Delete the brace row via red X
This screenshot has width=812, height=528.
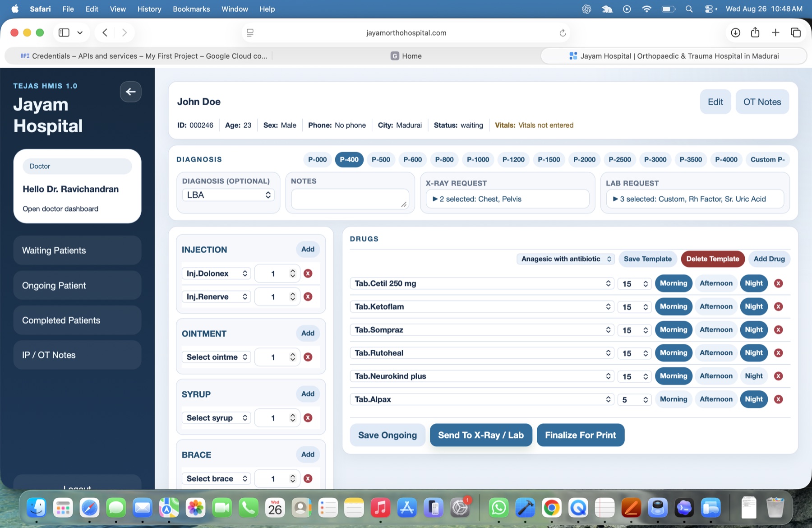pos(308,478)
